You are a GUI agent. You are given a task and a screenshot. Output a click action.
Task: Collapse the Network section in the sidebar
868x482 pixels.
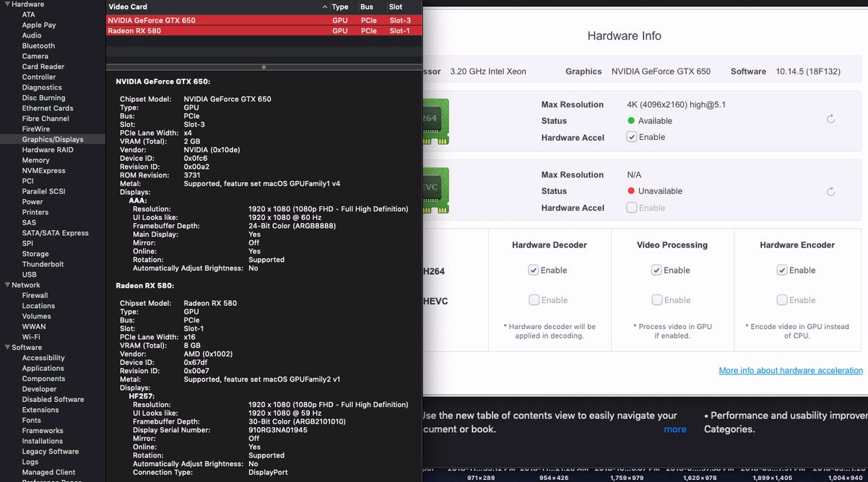click(7, 285)
